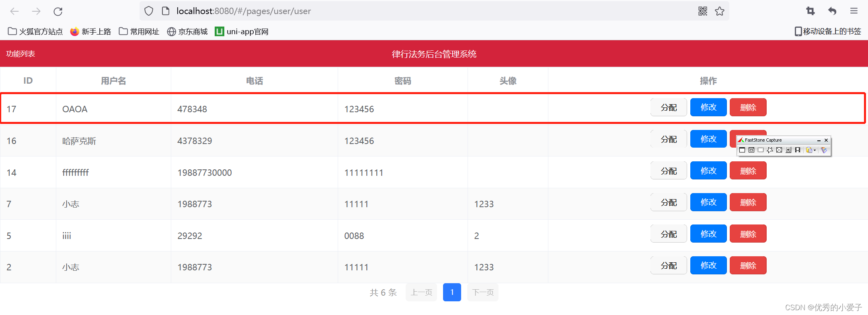Capture full screen in FastStone Capture
This screenshot has width=868, height=315.
(779, 150)
